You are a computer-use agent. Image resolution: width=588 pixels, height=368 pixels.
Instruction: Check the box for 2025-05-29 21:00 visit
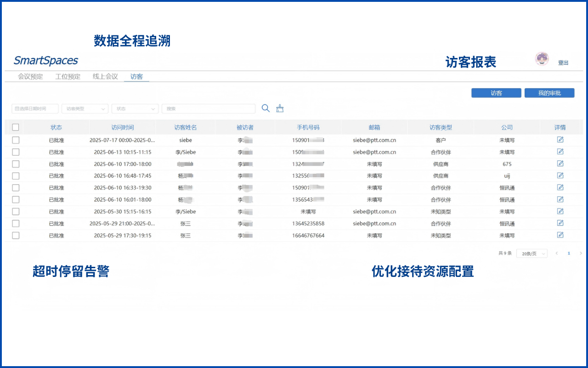[16, 224]
